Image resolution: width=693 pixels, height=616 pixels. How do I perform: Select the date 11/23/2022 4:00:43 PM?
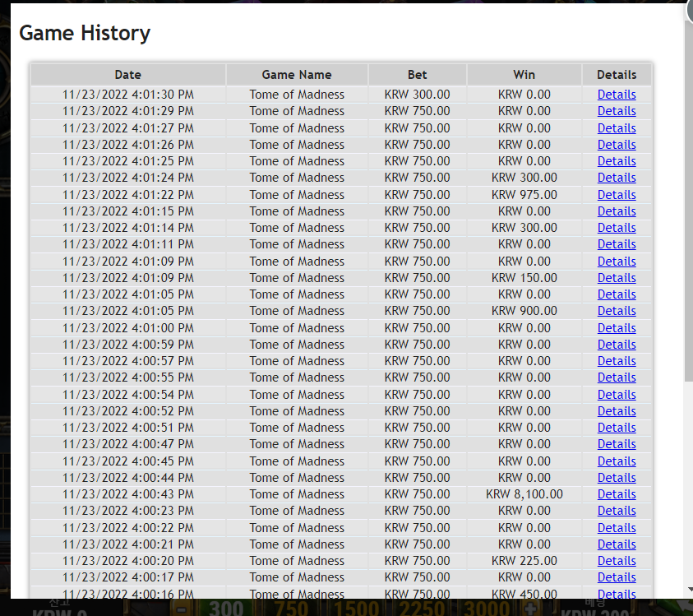coord(127,494)
